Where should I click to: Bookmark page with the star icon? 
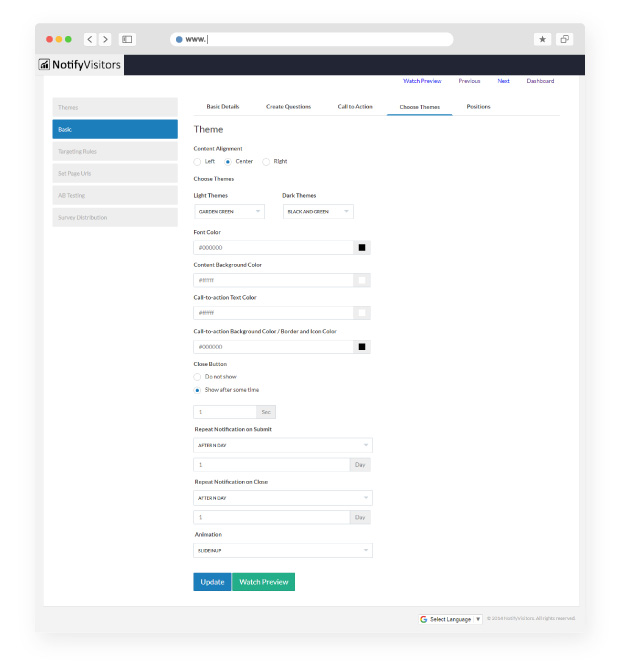point(542,39)
